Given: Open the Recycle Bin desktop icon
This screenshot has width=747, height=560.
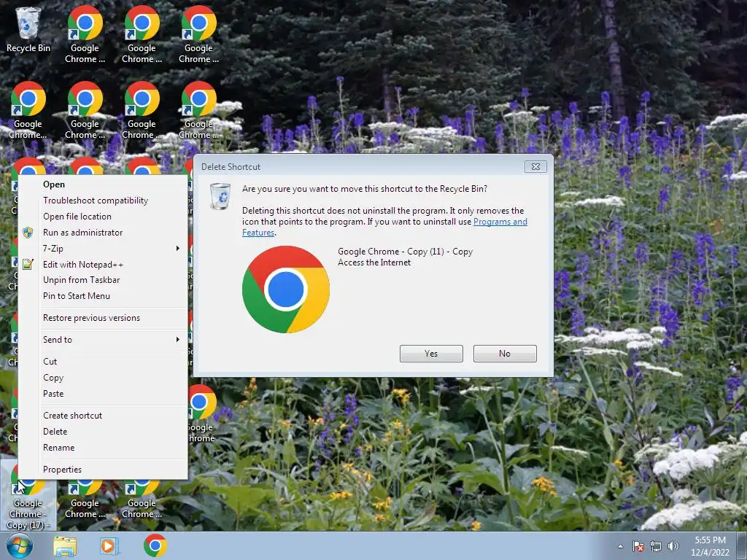Looking at the screenshot, I should tap(28, 29).
